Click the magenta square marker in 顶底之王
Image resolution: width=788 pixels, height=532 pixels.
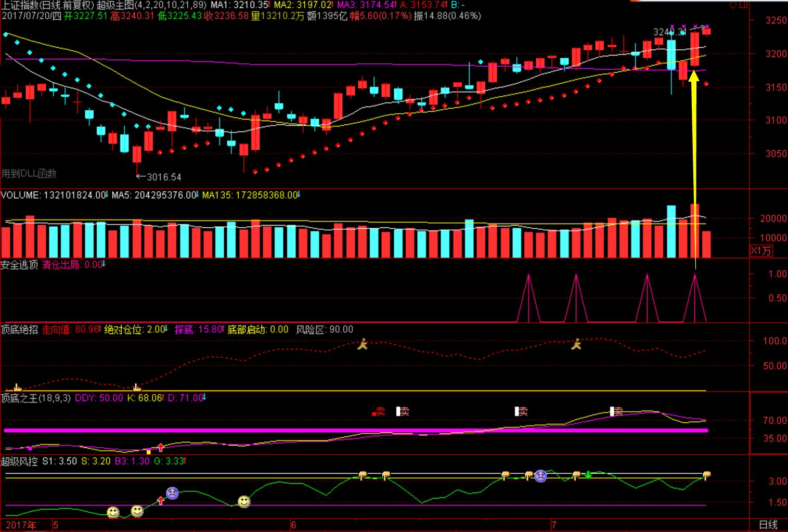[x=30, y=448]
